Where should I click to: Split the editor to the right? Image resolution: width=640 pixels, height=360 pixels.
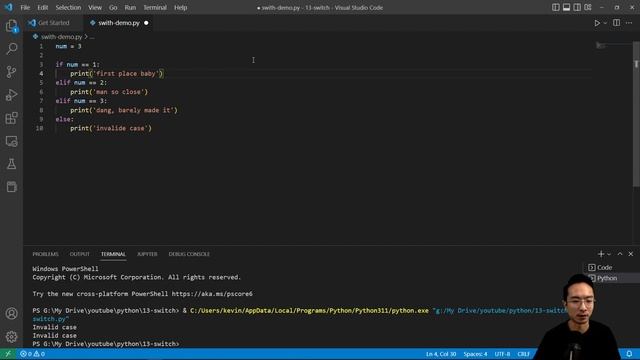pyautogui.click(x=616, y=23)
